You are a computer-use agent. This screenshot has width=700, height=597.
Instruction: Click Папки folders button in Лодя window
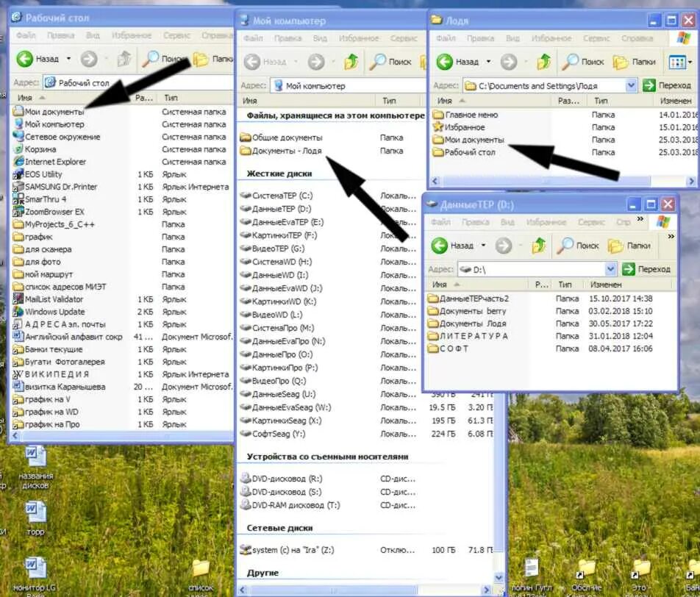[x=635, y=62]
